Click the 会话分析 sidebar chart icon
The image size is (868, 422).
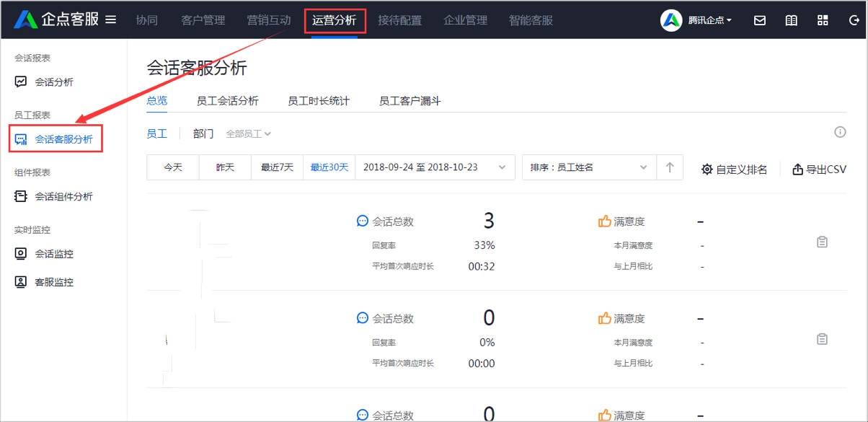point(21,82)
